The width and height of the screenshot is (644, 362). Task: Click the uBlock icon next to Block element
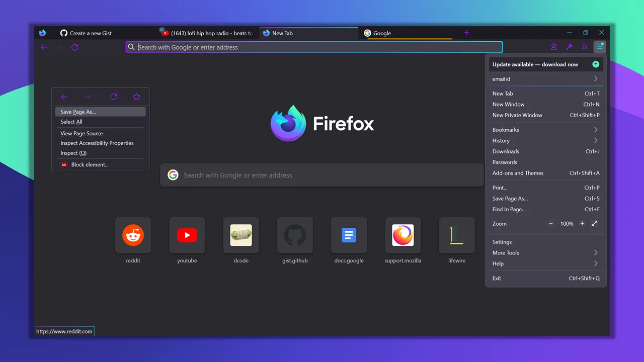tap(64, 164)
